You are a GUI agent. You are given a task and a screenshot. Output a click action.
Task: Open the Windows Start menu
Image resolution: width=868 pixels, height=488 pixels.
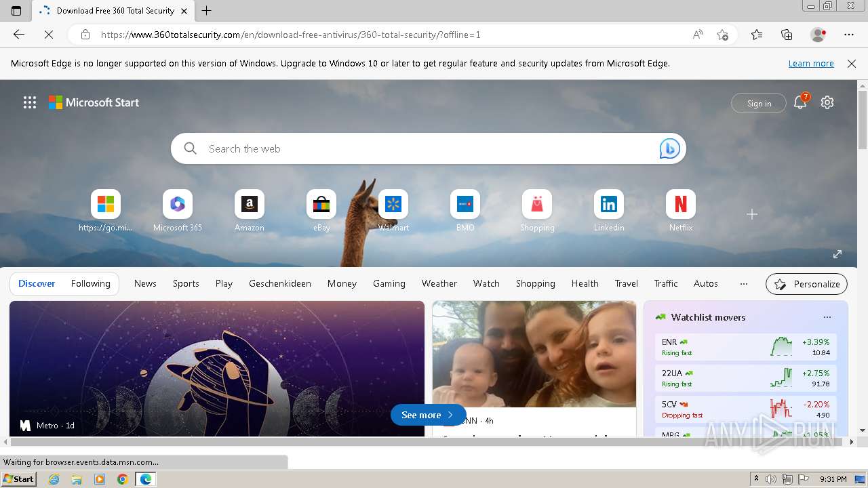[19, 479]
